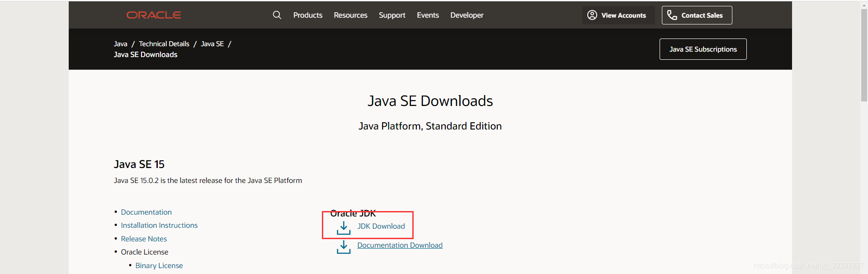Image resolution: width=868 pixels, height=274 pixels.
Task: Open the search magnifier icon
Action: click(x=277, y=15)
